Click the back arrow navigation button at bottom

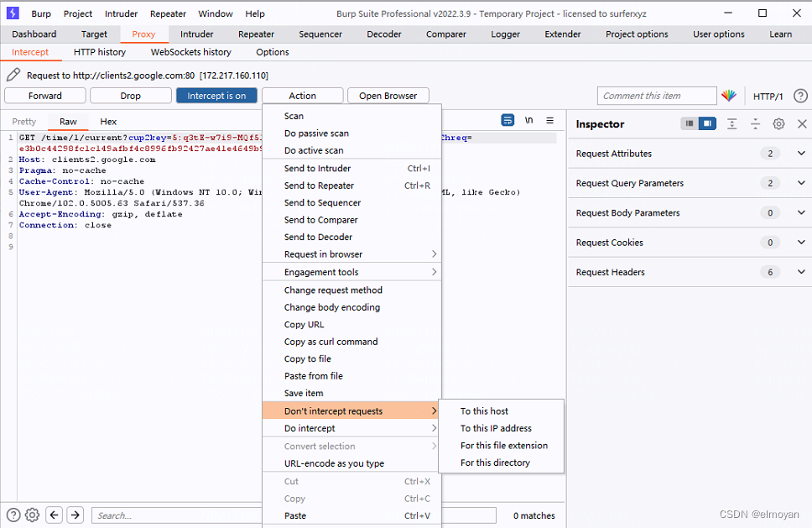pos(54,515)
